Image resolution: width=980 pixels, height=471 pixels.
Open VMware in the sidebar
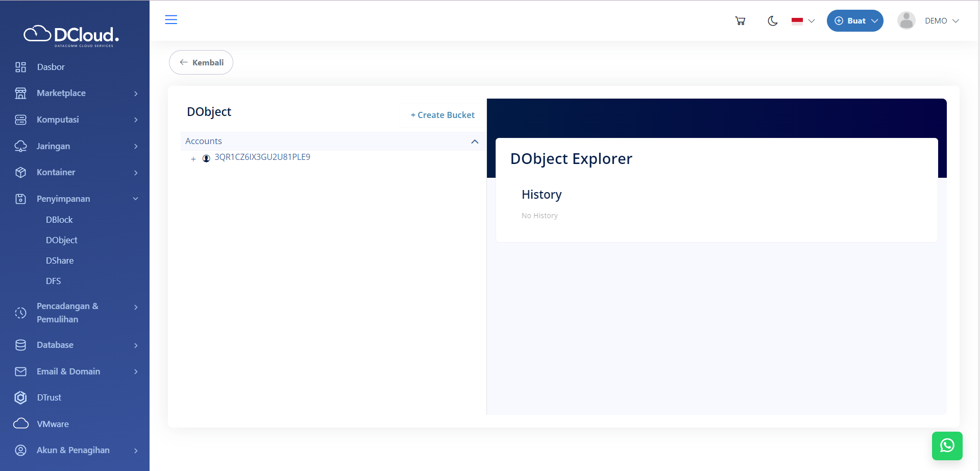pyautogui.click(x=53, y=424)
